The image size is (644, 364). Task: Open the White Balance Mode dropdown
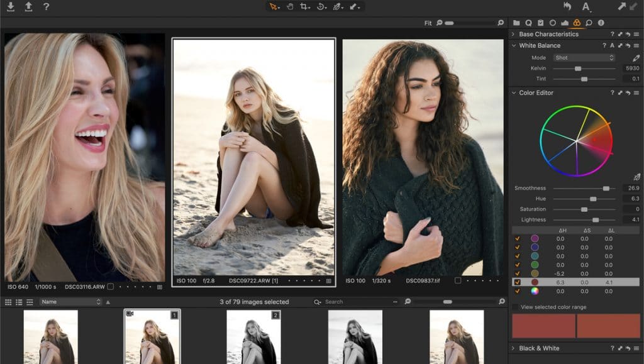pos(584,57)
